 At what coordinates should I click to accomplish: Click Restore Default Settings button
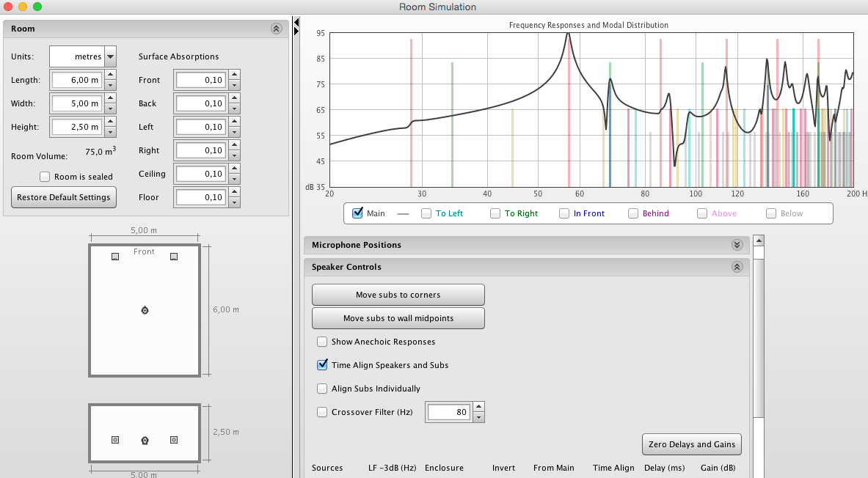pos(64,197)
